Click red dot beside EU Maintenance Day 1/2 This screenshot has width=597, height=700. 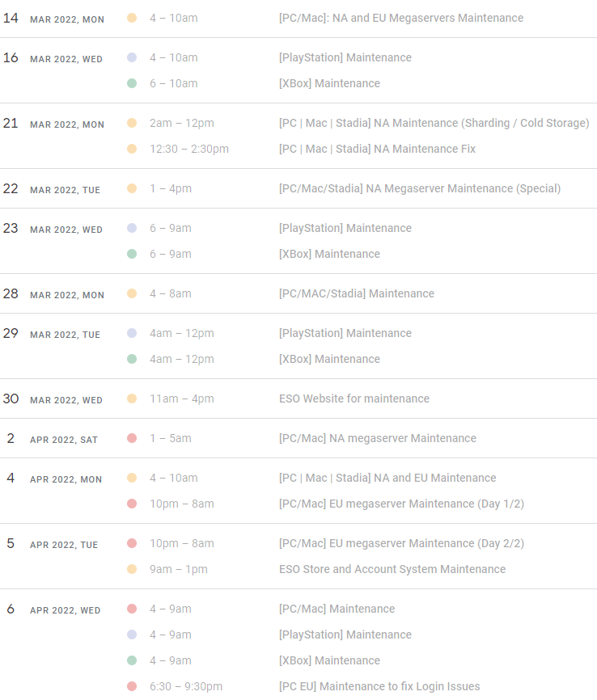[x=132, y=504]
